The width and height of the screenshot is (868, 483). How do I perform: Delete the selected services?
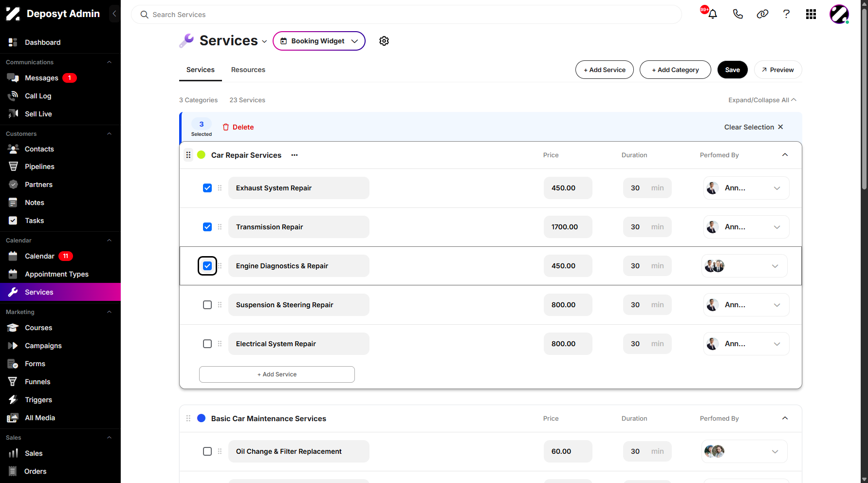click(238, 127)
